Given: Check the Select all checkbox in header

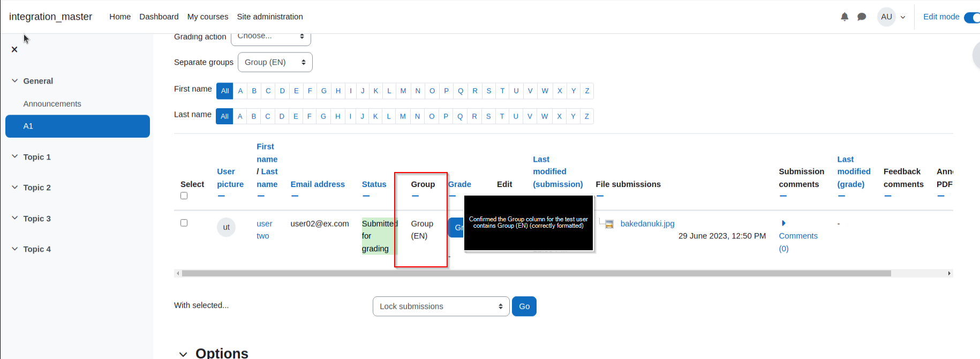Looking at the screenshot, I should (x=184, y=196).
